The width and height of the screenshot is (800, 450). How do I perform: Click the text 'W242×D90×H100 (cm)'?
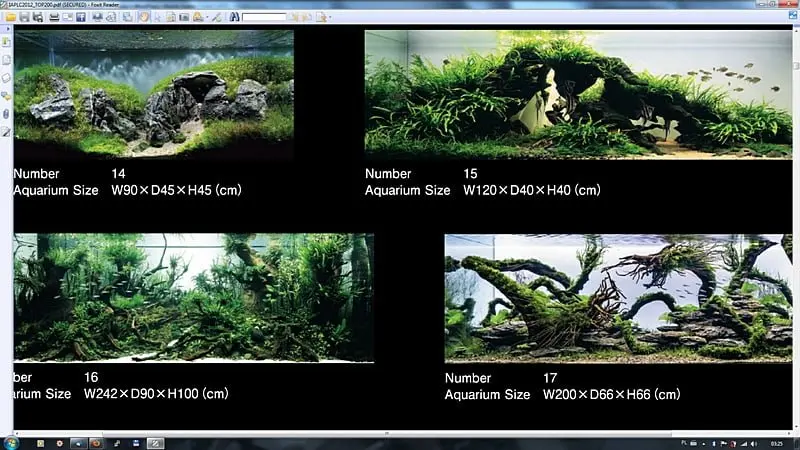click(156, 393)
